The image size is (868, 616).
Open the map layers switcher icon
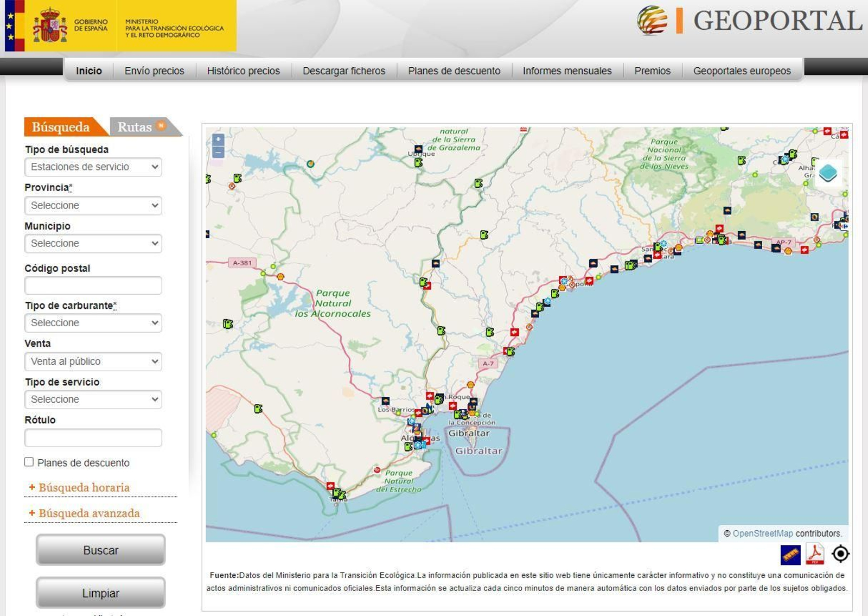828,173
